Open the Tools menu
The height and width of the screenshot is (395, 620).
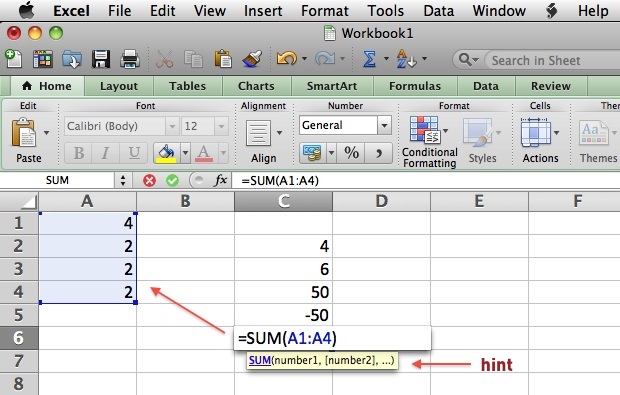pyautogui.click(x=386, y=11)
